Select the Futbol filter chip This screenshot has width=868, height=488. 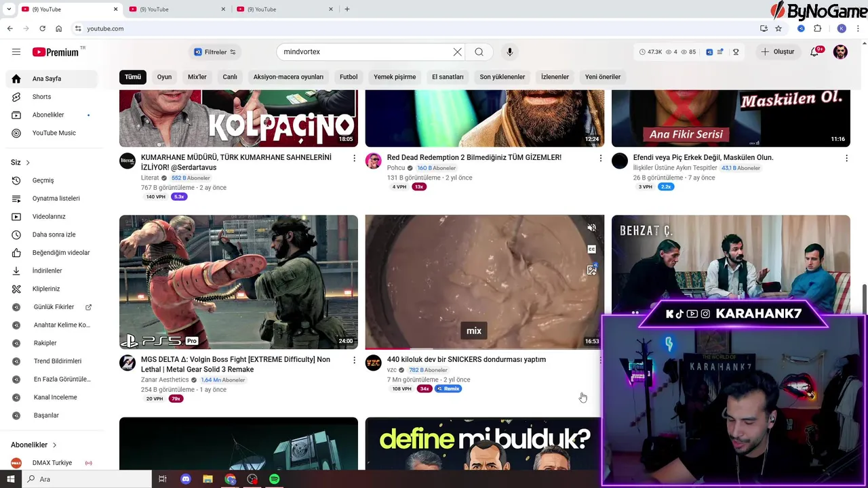click(349, 77)
